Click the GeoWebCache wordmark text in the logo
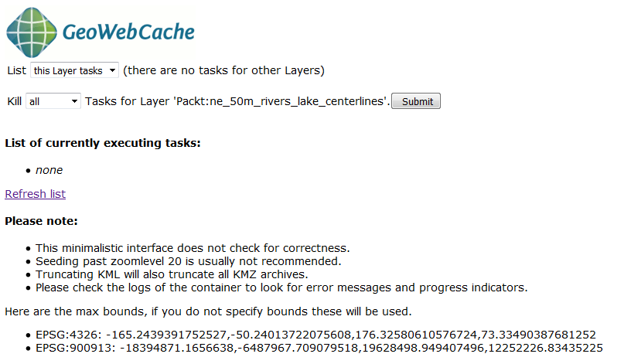The width and height of the screenshot is (624, 364). [128, 32]
